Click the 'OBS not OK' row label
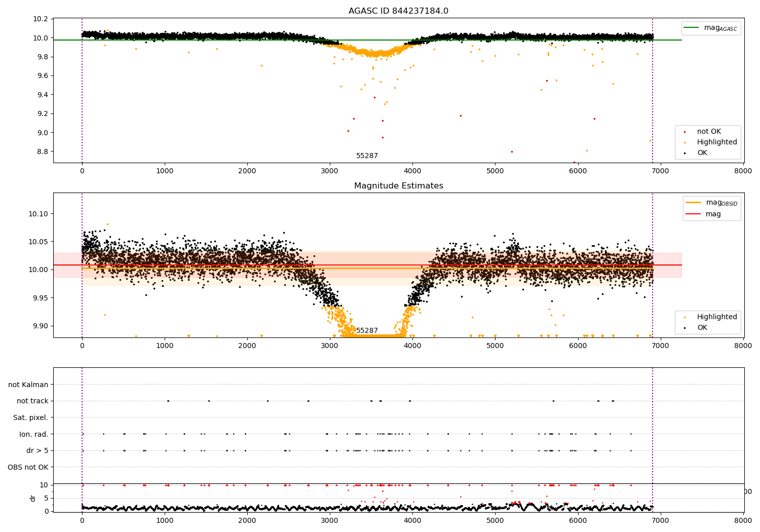Viewport: 760px width, 532px height. (x=28, y=467)
